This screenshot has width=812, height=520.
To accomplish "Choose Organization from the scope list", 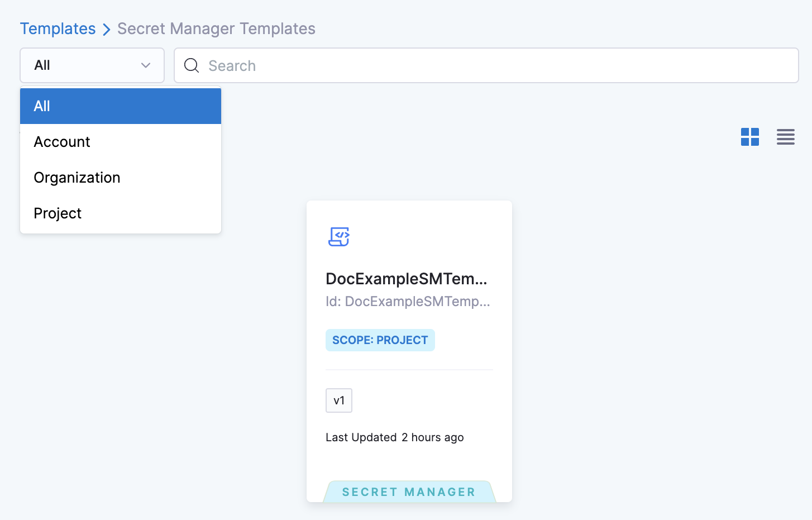I will pos(77,178).
